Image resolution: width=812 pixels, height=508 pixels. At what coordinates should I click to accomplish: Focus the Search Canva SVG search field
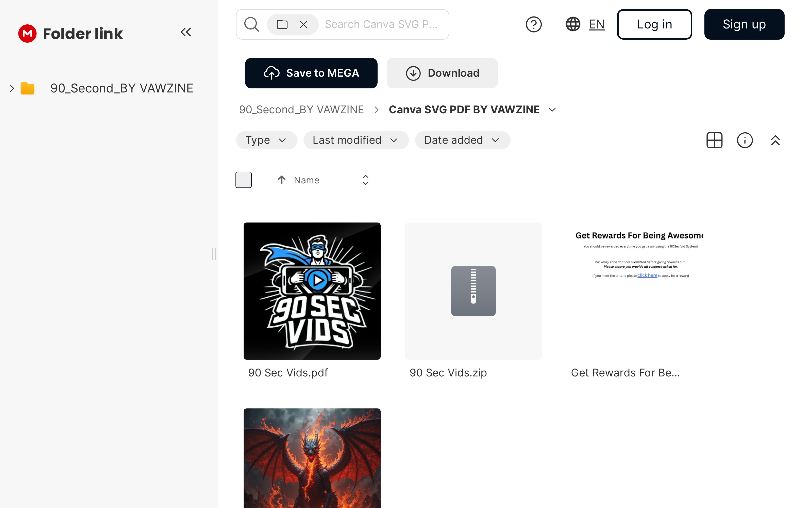pyautogui.click(x=381, y=24)
